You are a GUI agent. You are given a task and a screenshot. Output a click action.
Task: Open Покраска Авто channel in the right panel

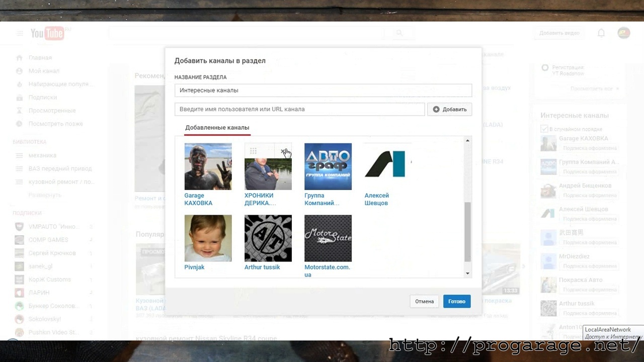click(x=581, y=280)
